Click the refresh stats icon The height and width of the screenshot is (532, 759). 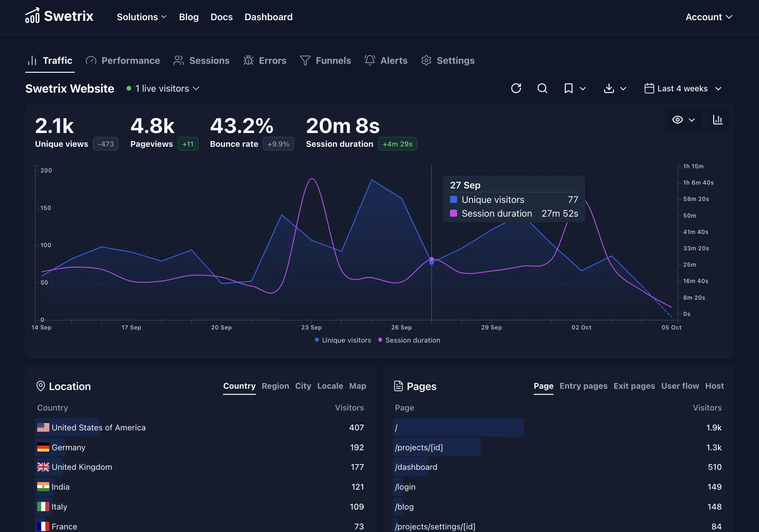point(516,88)
